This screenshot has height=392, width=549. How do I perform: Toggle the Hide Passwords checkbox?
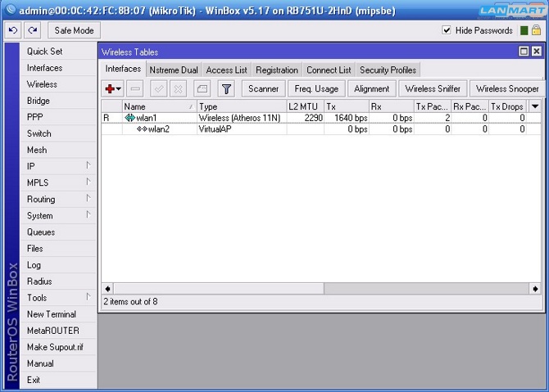click(447, 30)
